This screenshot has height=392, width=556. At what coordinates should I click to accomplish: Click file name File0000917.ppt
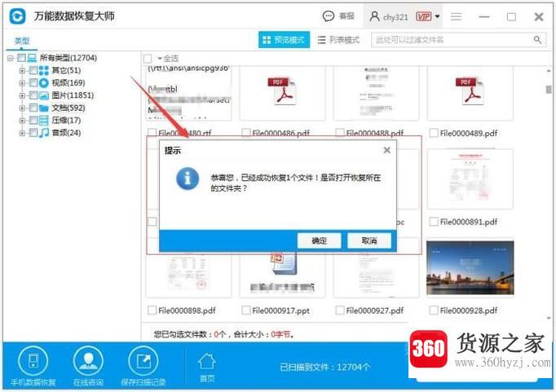pyautogui.click(x=280, y=311)
